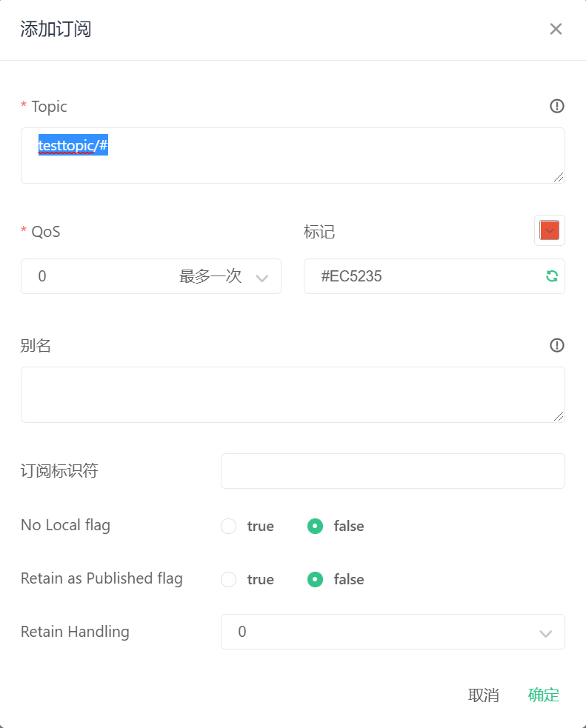586x728 pixels.
Task: Click the 添加订阅 dialog title
Action: (x=56, y=29)
